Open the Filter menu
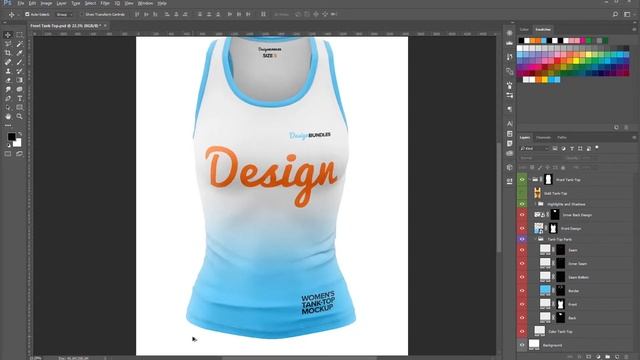Screen dimensions: 640x360 click(x=105, y=3)
